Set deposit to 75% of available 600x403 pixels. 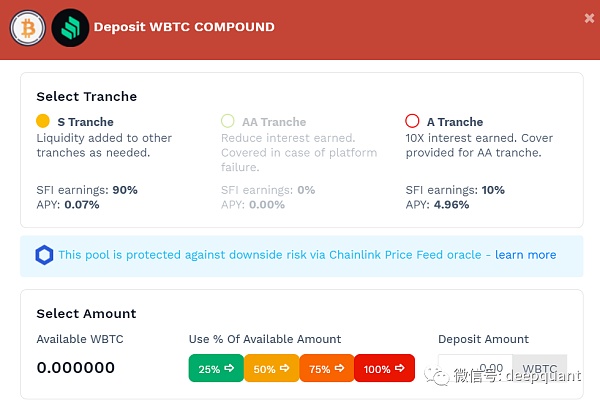[x=327, y=369]
